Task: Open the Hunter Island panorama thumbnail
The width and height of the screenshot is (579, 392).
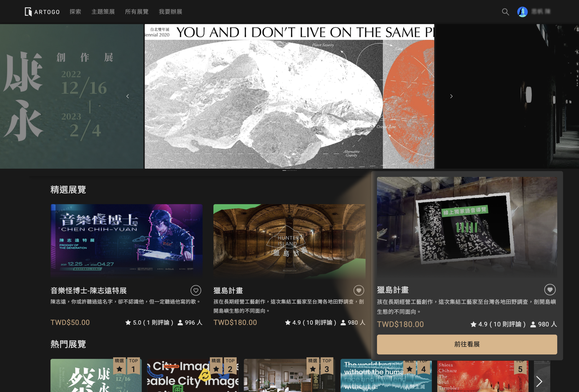Action: (x=289, y=240)
